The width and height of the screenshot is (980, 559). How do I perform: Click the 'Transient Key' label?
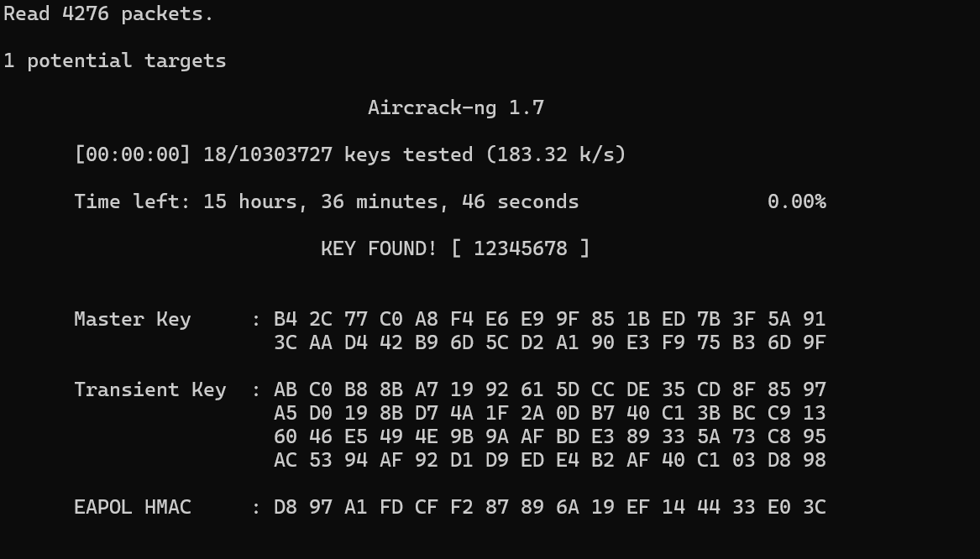(x=149, y=390)
